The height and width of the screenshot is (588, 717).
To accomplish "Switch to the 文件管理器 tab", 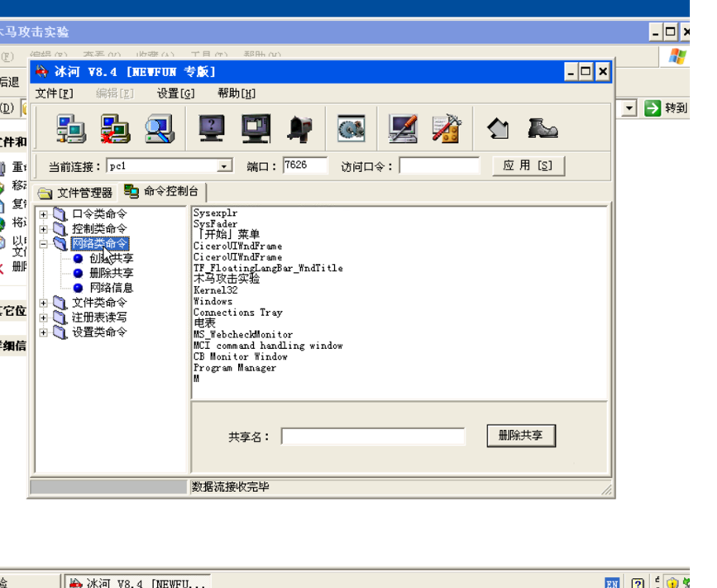I will click(x=75, y=193).
